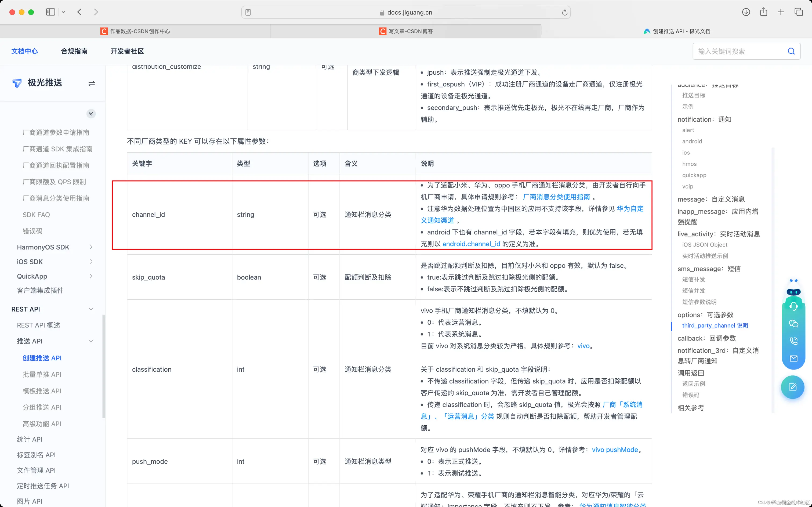The image size is (812, 507).
Task: Click the search magnifier icon
Action: [791, 51]
